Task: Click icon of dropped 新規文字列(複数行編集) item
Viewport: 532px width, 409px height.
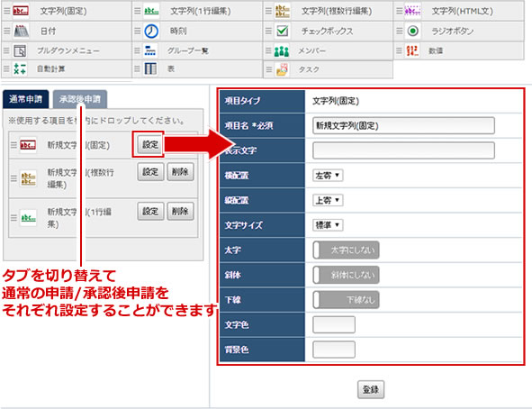Action: pyautogui.click(x=29, y=178)
